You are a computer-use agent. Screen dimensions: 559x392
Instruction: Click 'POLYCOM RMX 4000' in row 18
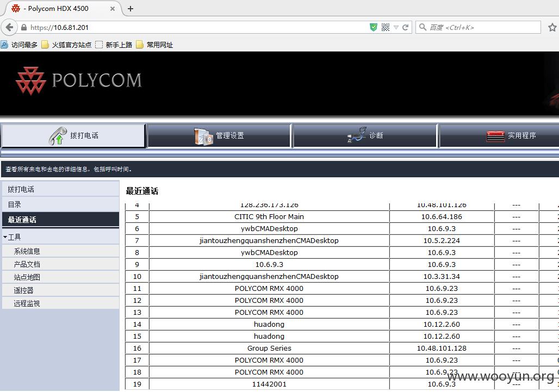pyautogui.click(x=269, y=372)
